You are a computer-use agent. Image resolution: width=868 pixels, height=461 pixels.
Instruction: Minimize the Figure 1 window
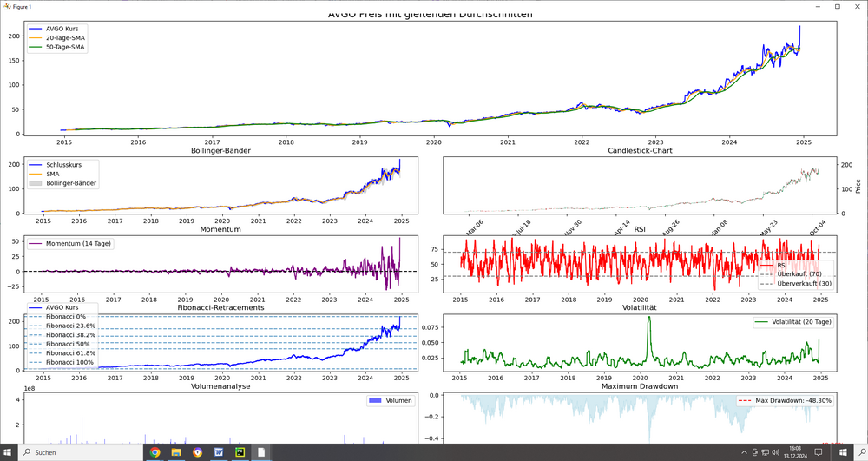817,6
